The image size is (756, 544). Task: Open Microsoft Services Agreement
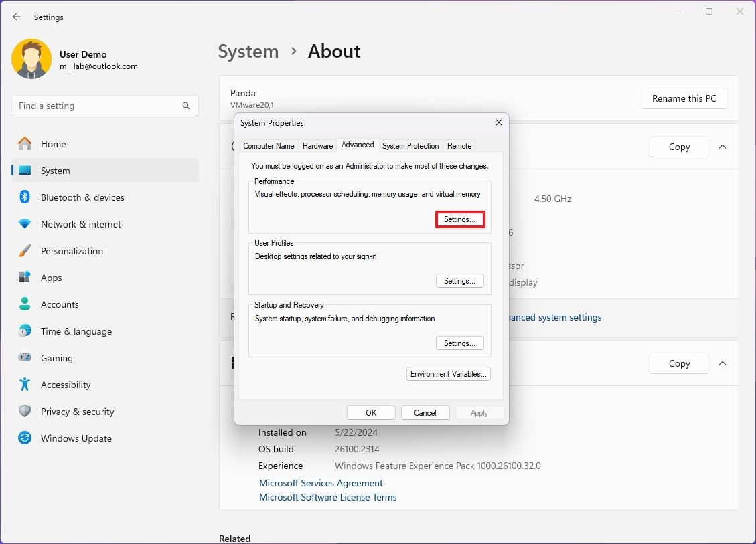pyautogui.click(x=321, y=482)
